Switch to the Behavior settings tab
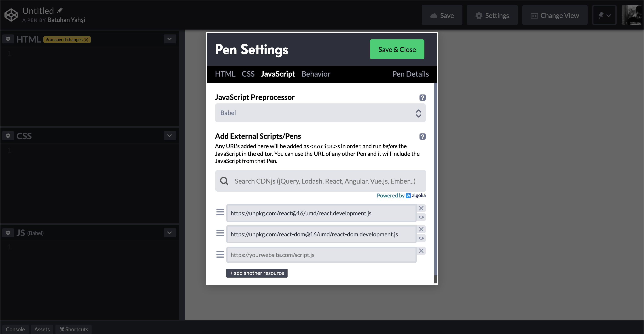 point(316,74)
